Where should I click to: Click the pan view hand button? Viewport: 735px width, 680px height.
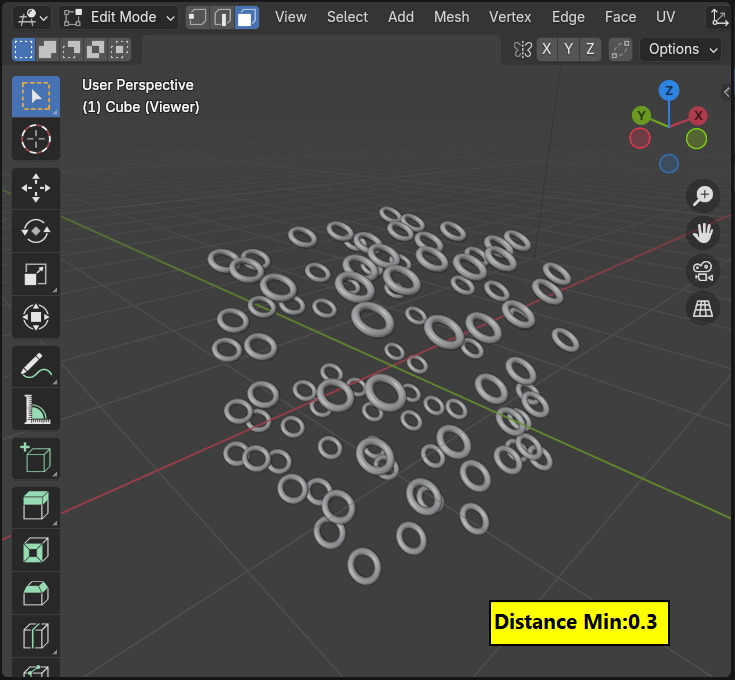(x=703, y=233)
